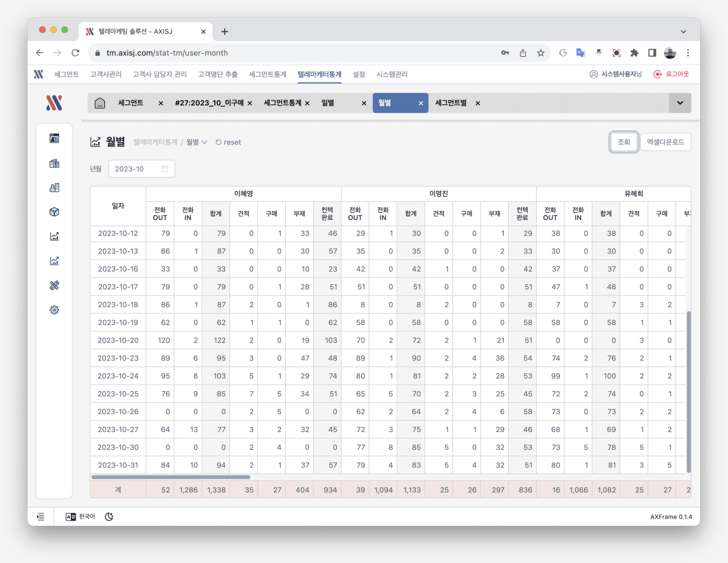Open the 년월 date picker field
Image resolution: width=728 pixels, height=563 pixels.
coord(141,169)
